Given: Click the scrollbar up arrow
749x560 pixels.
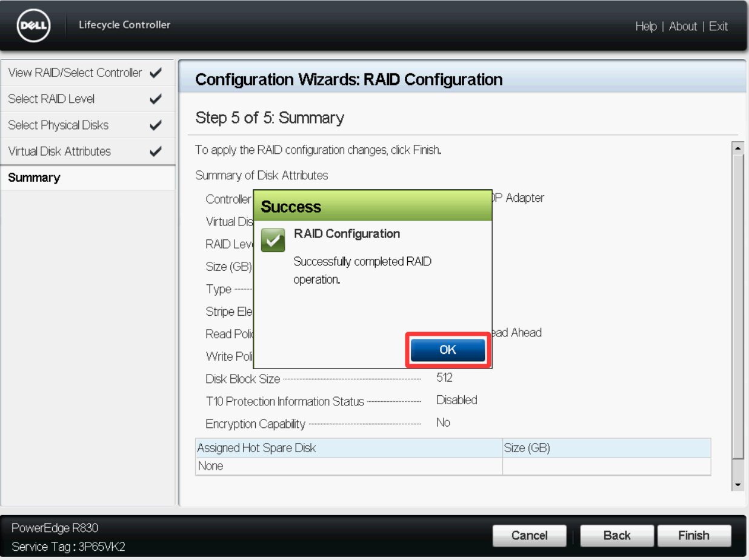Looking at the screenshot, I should coord(737,148).
